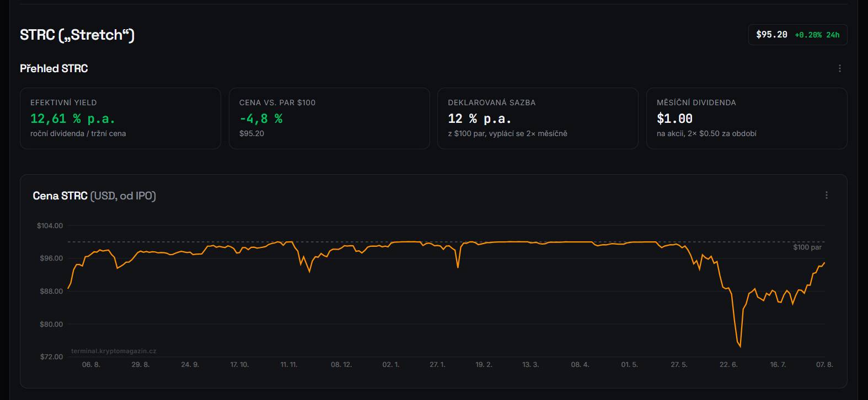This screenshot has height=400, width=868.
Task: Click the $95.20 price badge
Action: (x=771, y=35)
